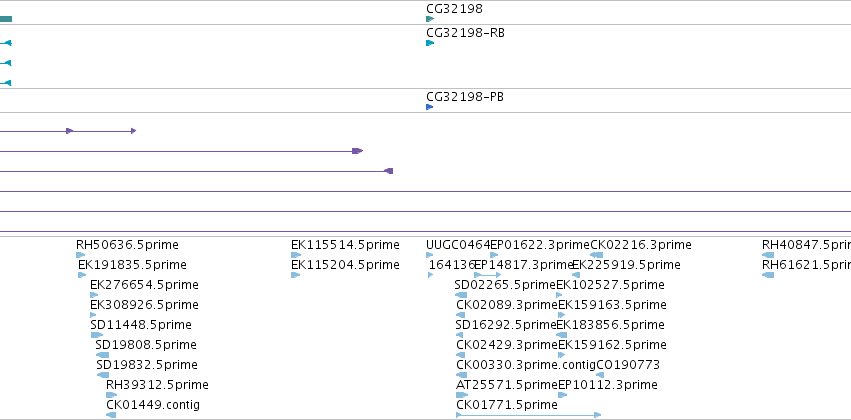Select the glyph beneath RH39312.5prime
851x420 pixels.
tap(111, 395)
